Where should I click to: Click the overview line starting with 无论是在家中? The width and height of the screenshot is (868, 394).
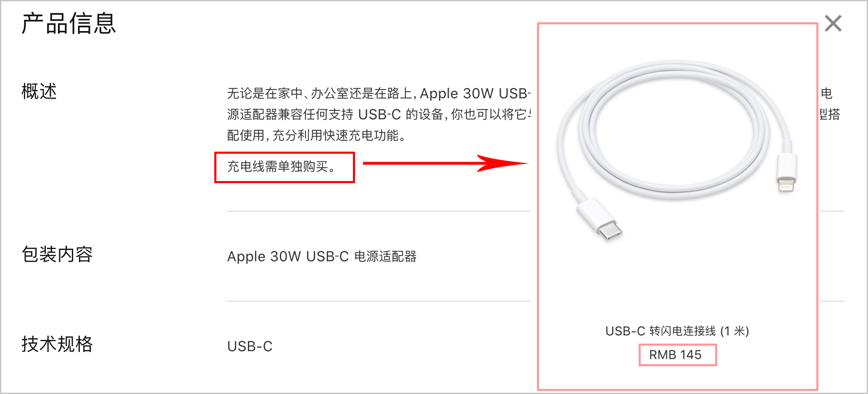tap(379, 93)
